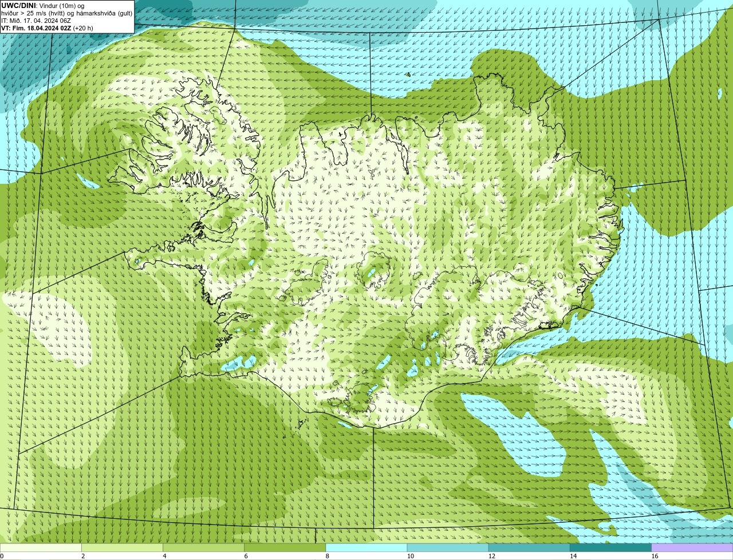Viewport: 733px width, 560px height.
Task: Click the "12" tick label on scale
Action: (492, 556)
